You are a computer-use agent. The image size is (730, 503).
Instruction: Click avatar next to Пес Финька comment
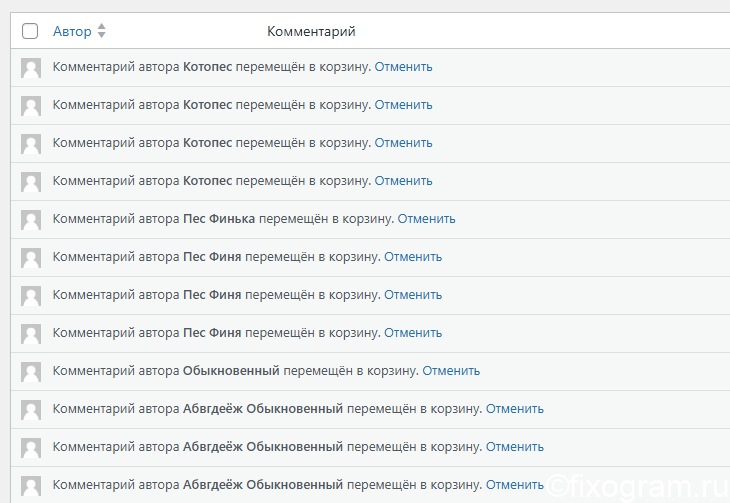[31, 220]
